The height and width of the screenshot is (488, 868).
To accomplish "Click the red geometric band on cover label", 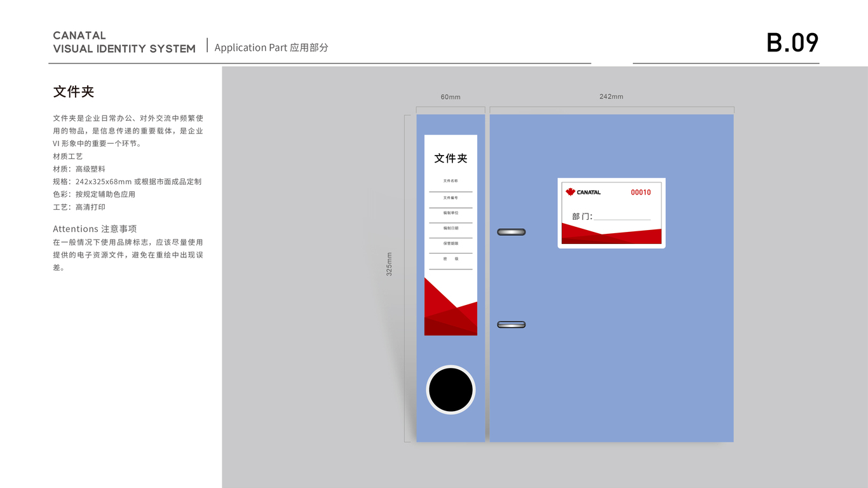I will tap(611, 234).
